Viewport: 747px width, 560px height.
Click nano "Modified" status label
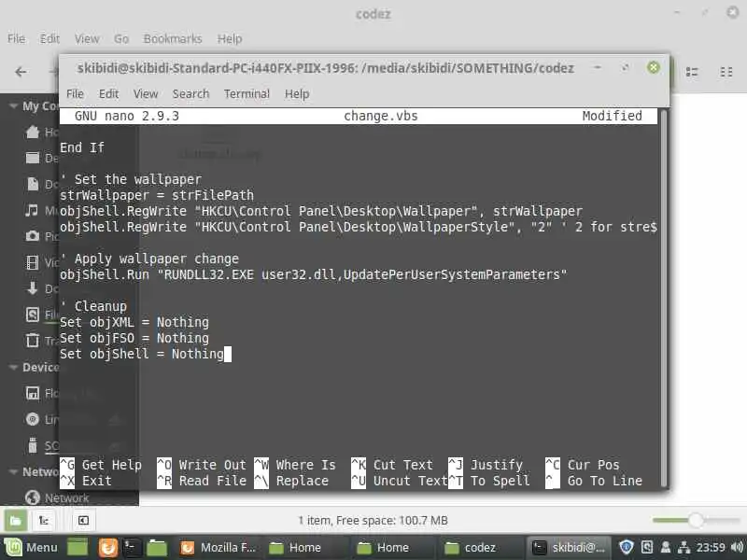click(x=612, y=116)
